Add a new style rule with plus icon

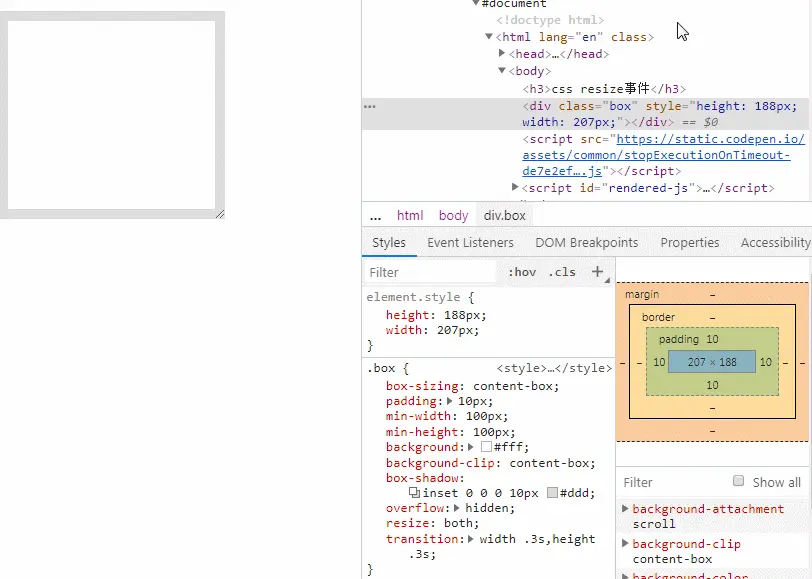coord(598,271)
